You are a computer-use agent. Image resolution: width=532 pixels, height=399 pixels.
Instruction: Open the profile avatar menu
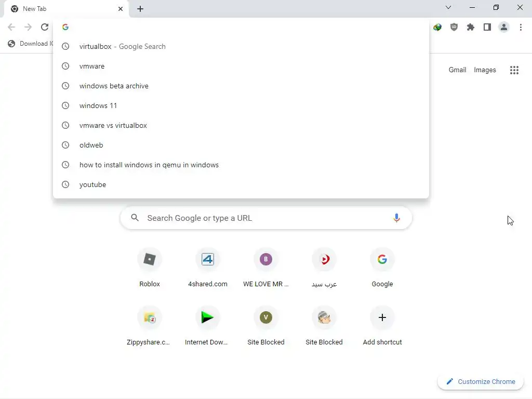504,27
